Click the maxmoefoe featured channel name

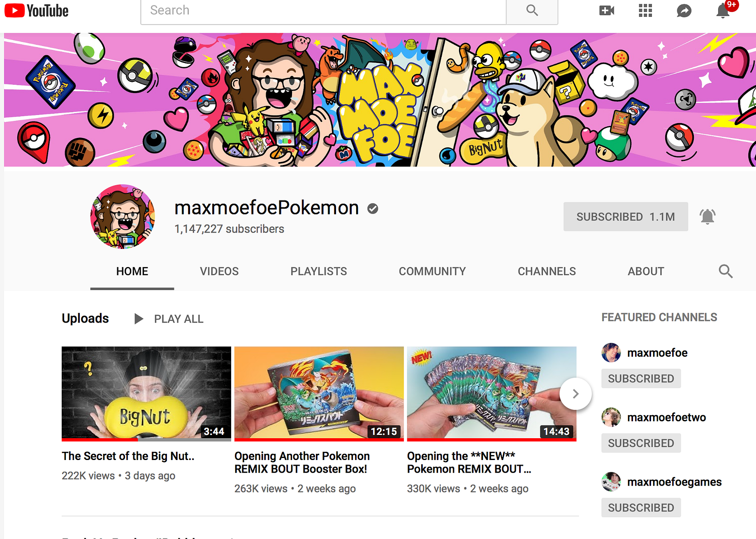point(657,353)
